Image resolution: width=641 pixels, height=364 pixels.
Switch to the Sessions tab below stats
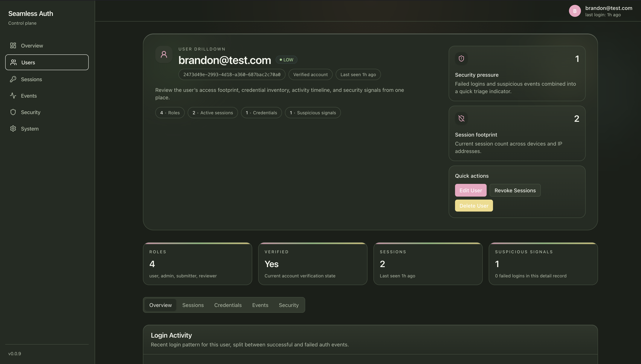pyautogui.click(x=193, y=305)
